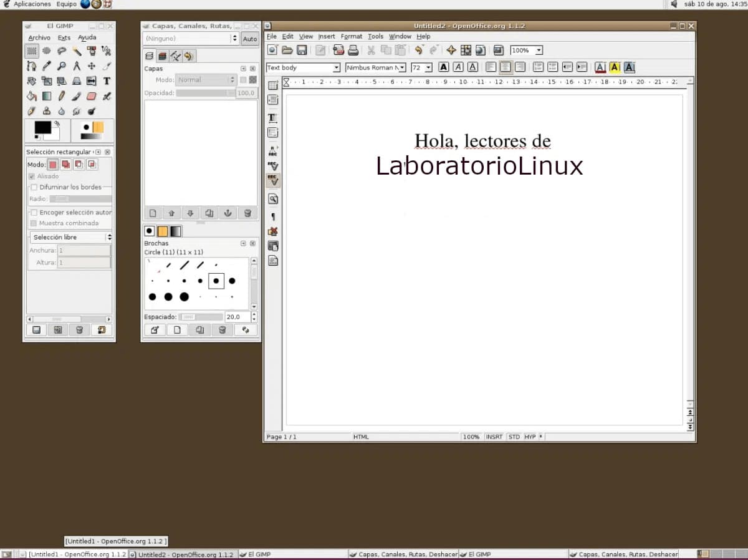The width and height of the screenshot is (748, 560).
Task: Toggle the Auto button in layers dialog
Action: click(249, 39)
